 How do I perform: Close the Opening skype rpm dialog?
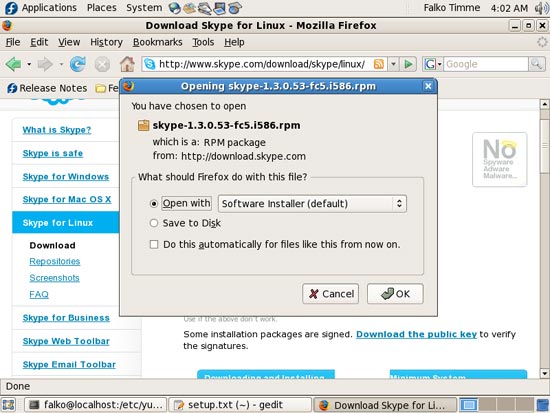[x=428, y=86]
